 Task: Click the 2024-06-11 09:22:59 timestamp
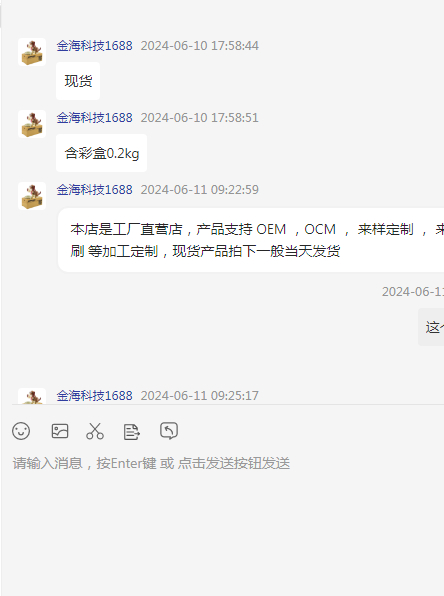point(200,190)
